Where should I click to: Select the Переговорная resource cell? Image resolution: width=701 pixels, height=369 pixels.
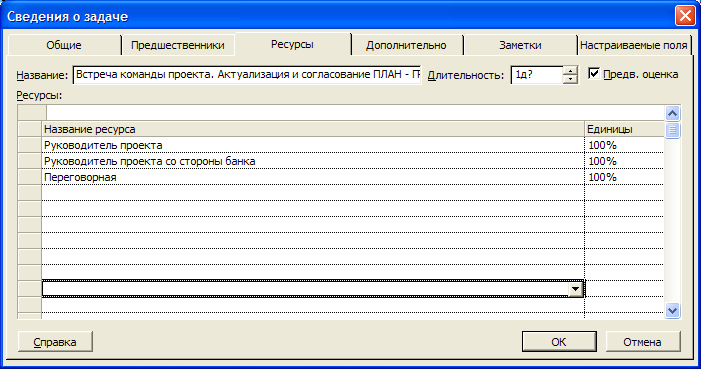click(313, 177)
